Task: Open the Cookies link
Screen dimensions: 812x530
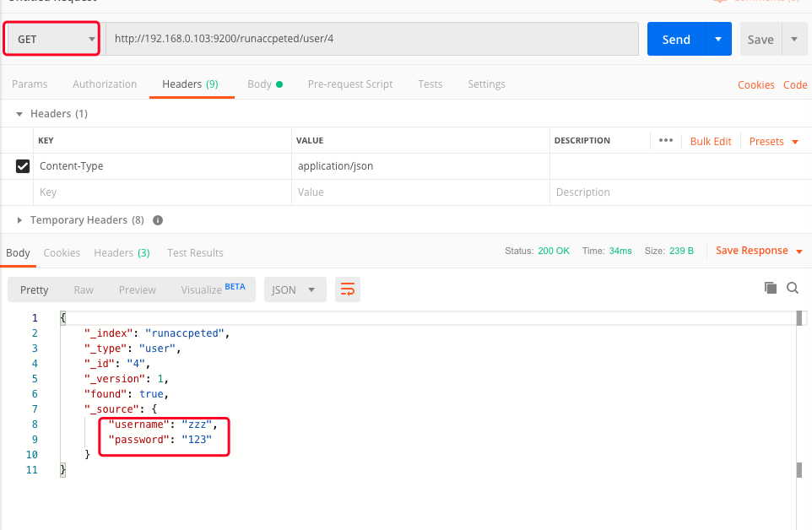Action: pyautogui.click(x=755, y=85)
